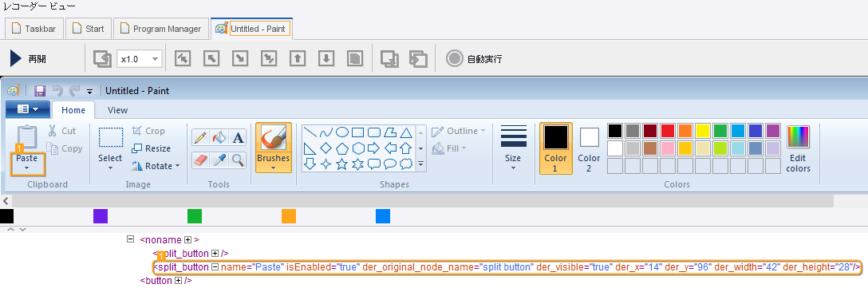Select the Color picker eyedropper tool

[x=219, y=160]
